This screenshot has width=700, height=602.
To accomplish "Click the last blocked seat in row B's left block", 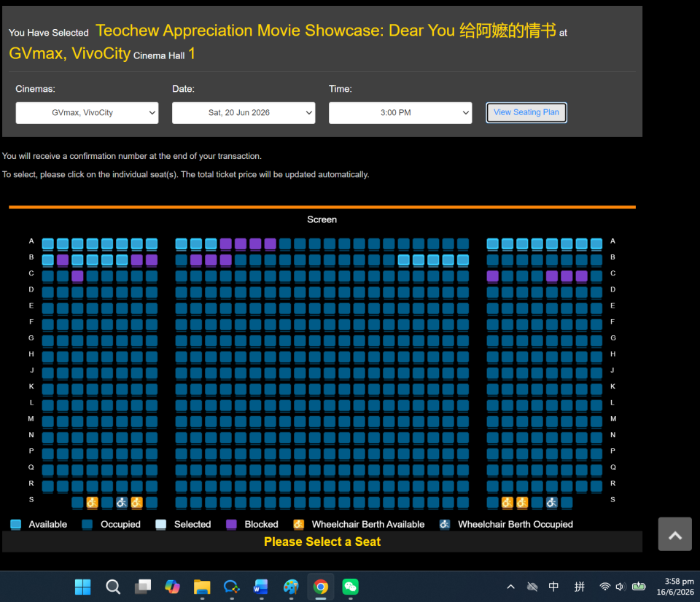I will click(152, 259).
